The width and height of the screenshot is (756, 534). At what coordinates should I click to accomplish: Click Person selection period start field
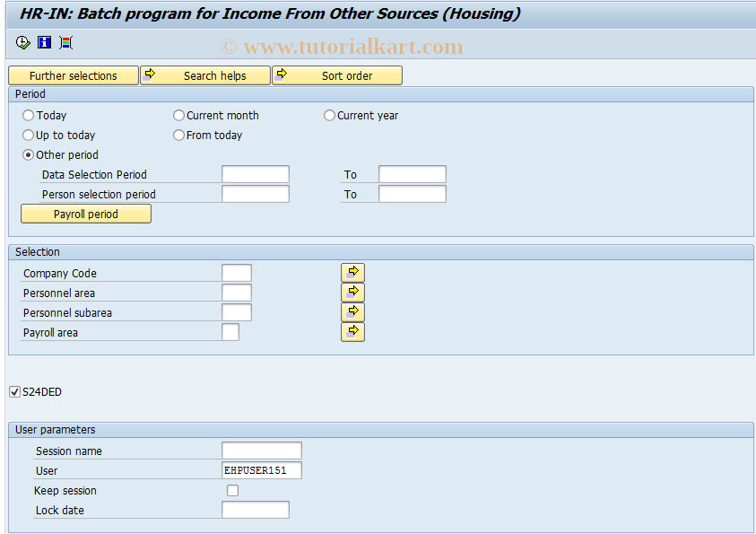pyautogui.click(x=256, y=194)
